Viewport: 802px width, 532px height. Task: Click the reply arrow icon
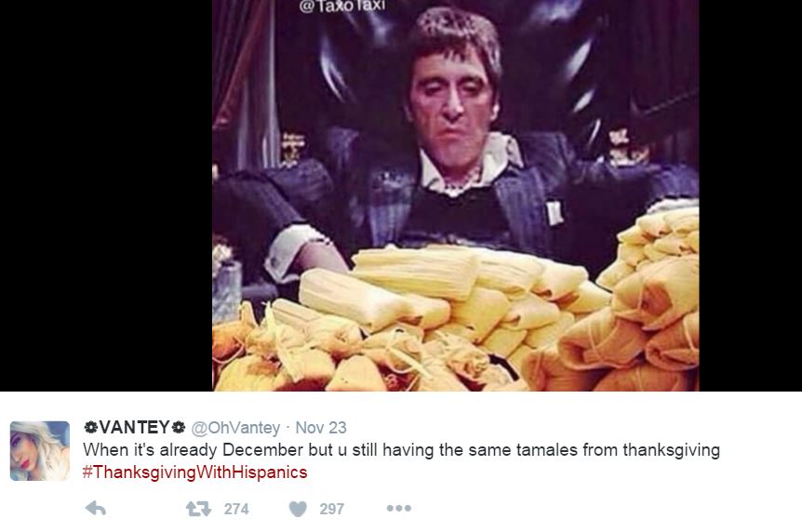click(95, 509)
